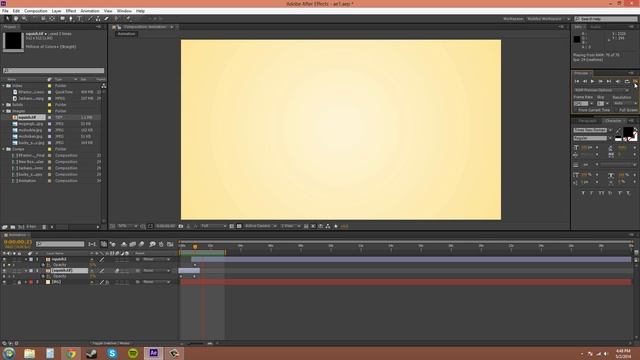Viewport: 640px width, 360px height.
Task: Select the Pen tool
Action: point(71,19)
